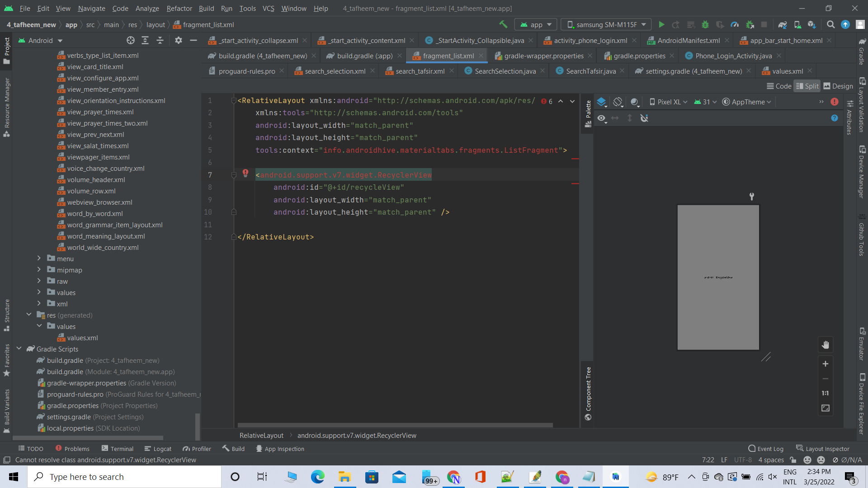Click the Make Project hammer icon
This screenshot has width=868, height=488.
tap(503, 24)
